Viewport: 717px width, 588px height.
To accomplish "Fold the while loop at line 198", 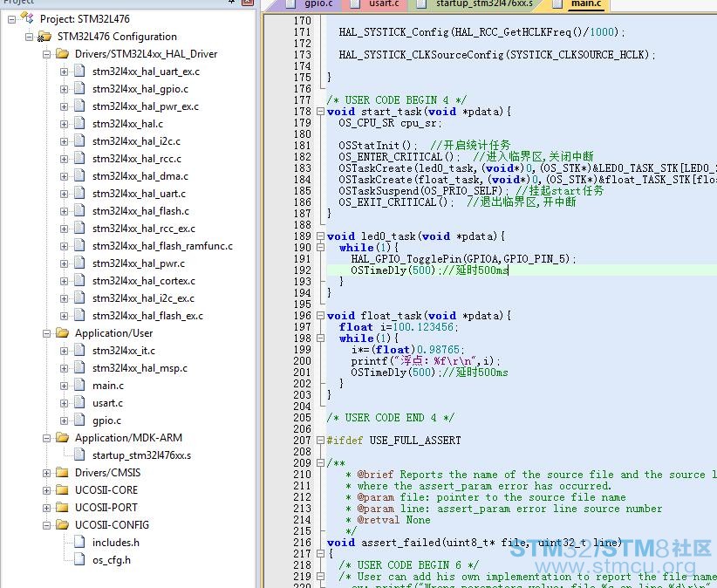I will tap(320, 338).
